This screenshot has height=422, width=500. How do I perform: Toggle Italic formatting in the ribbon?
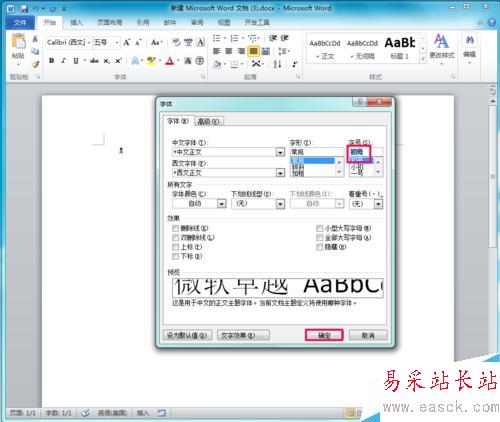tap(64, 60)
